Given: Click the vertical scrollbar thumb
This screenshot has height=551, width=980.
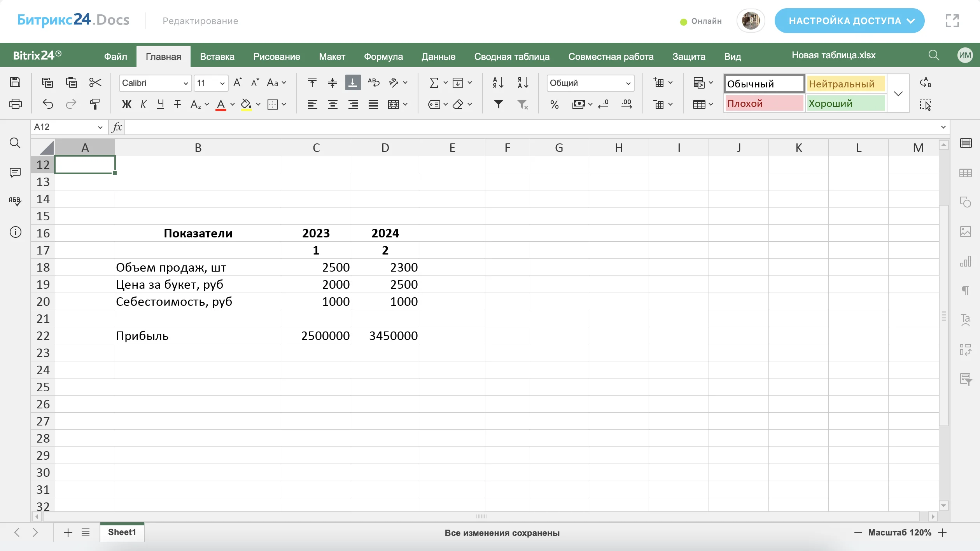Looking at the screenshot, I should coord(944,315).
